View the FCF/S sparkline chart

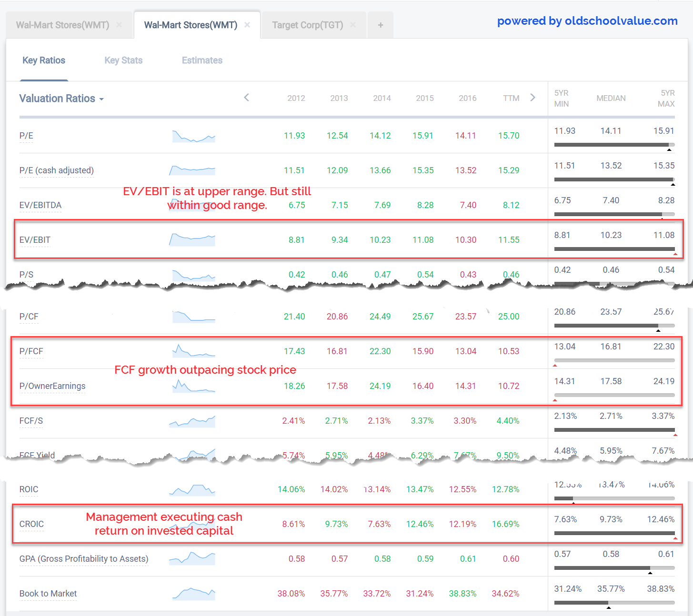pyautogui.click(x=192, y=421)
